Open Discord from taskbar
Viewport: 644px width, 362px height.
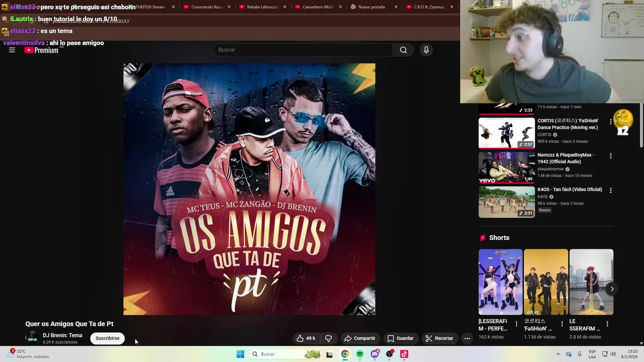[x=375, y=354]
